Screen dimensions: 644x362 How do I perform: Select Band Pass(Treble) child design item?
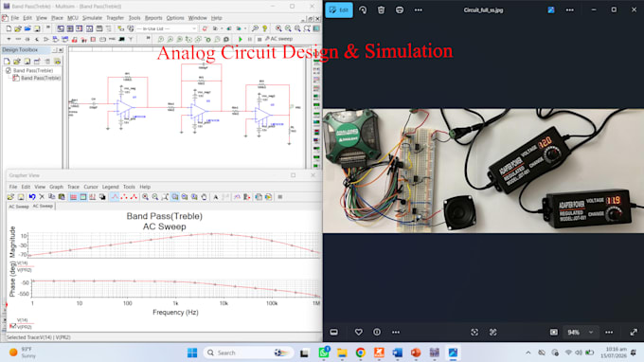coord(41,78)
